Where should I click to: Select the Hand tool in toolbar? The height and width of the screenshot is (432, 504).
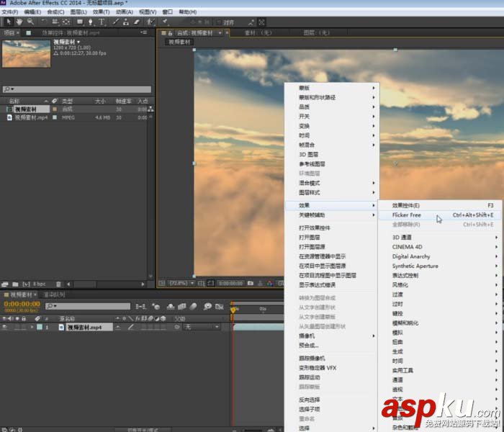(x=18, y=22)
